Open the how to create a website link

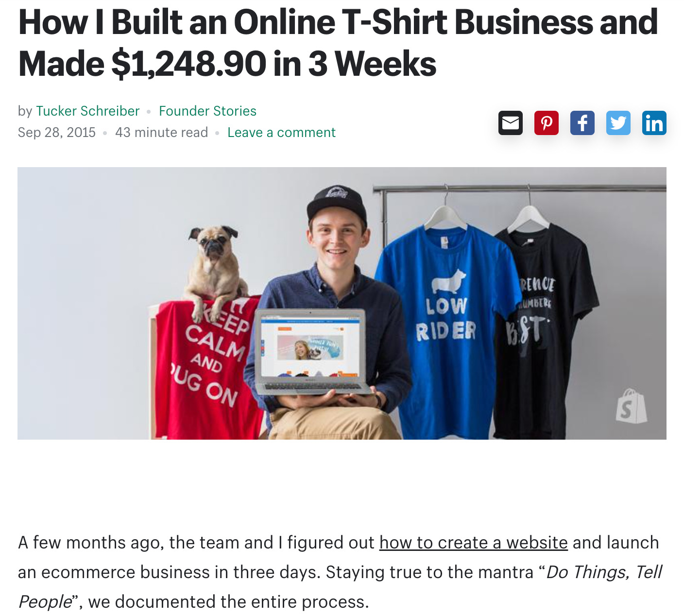tap(473, 543)
